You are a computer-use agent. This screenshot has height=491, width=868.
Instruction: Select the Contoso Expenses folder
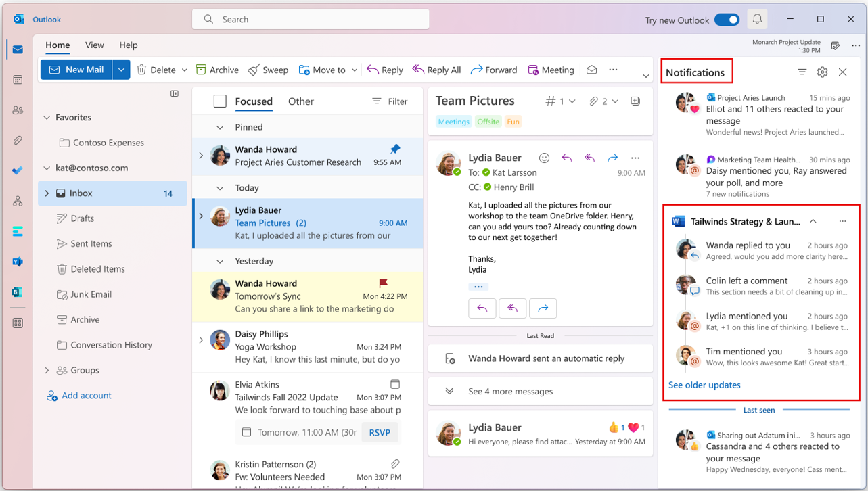[101, 143]
